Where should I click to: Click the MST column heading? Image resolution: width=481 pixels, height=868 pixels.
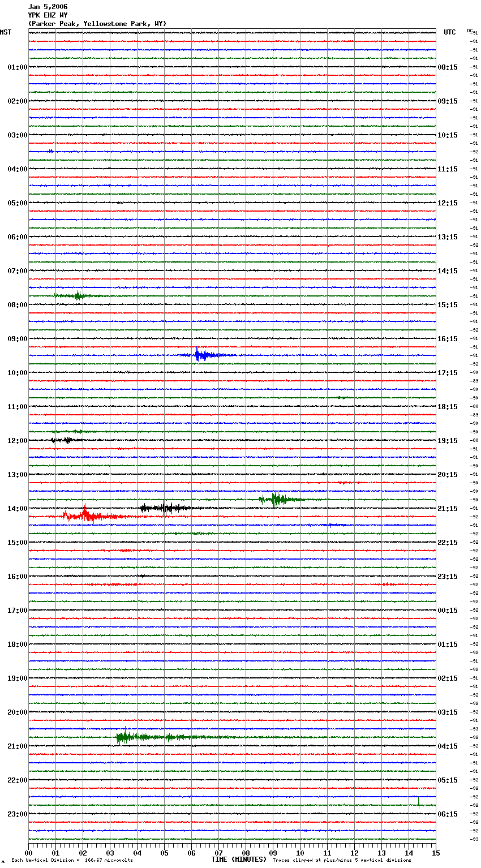click(x=6, y=32)
